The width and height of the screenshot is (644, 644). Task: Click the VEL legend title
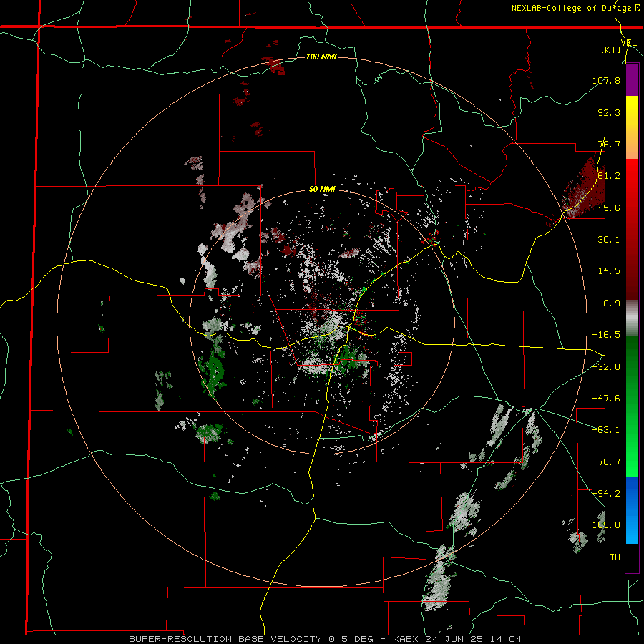(628, 43)
